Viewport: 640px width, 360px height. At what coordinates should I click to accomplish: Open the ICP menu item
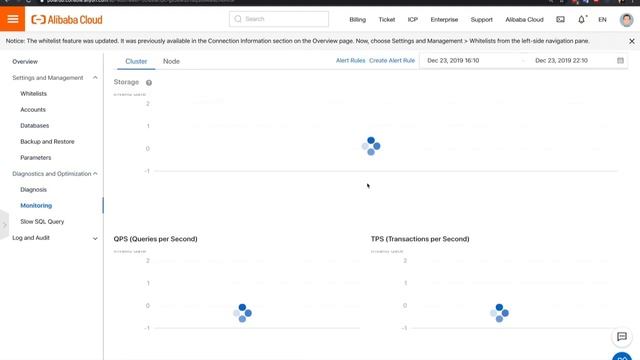tap(413, 20)
